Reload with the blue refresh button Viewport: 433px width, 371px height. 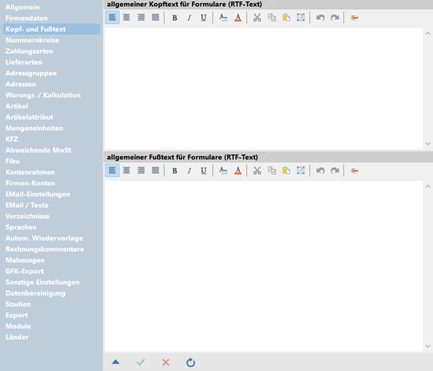click(x=191, y=362)
